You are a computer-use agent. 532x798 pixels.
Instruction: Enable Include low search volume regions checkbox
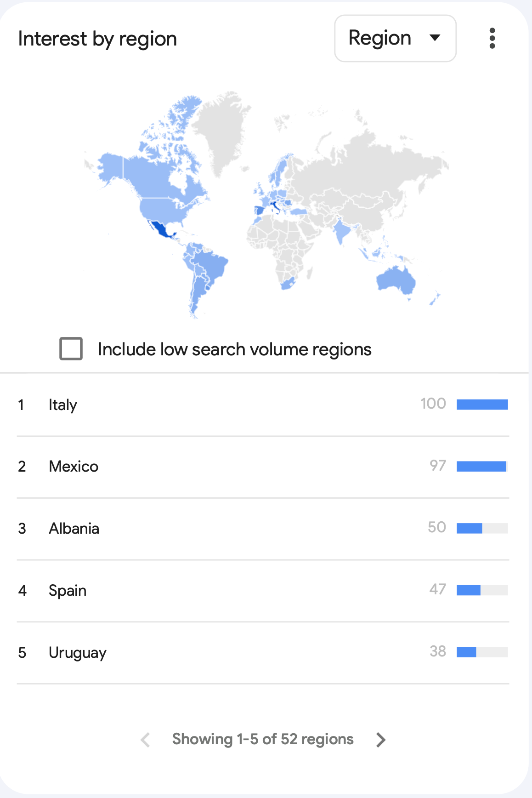point(71,348)
